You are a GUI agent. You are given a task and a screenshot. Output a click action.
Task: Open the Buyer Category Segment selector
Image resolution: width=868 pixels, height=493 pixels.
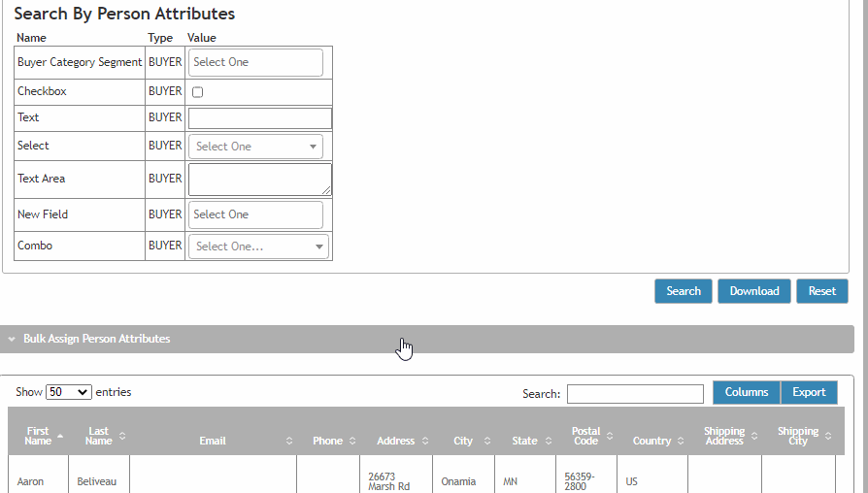tap(255, 62)
